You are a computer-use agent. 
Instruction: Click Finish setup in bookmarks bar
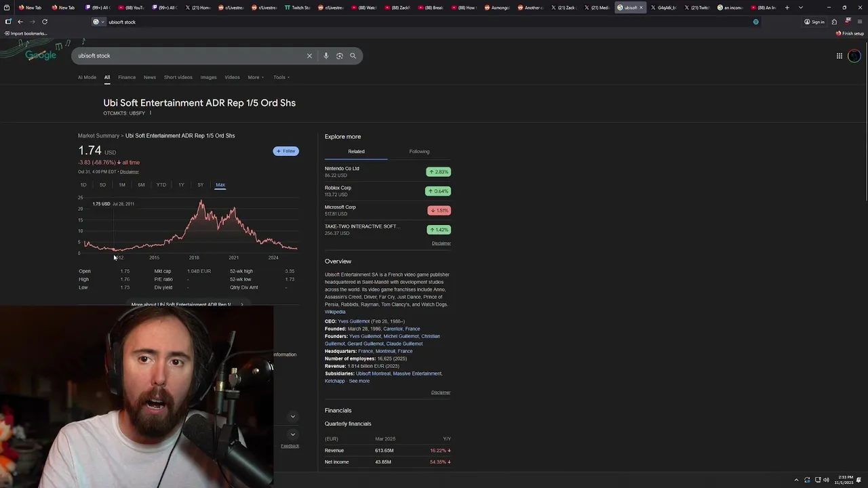click(x=850, y=33)
